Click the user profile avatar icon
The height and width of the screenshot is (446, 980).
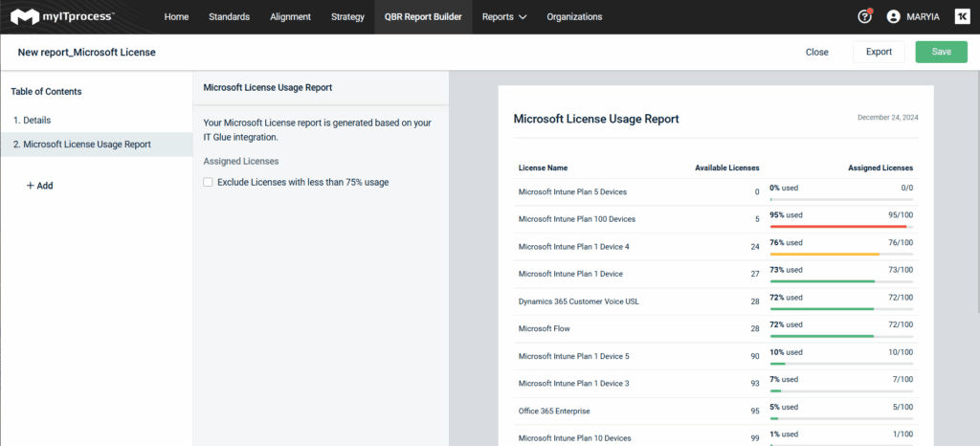click(x=894, y=16)
